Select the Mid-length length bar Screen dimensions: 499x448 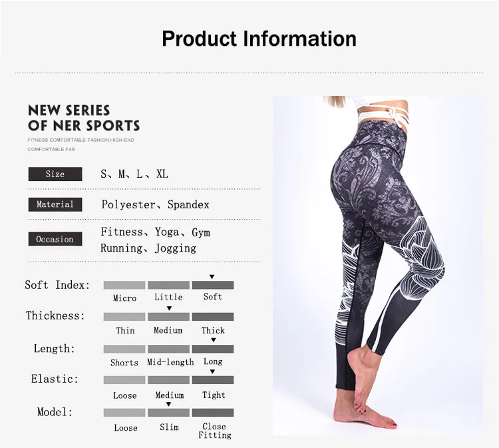[x=169, y=349]
